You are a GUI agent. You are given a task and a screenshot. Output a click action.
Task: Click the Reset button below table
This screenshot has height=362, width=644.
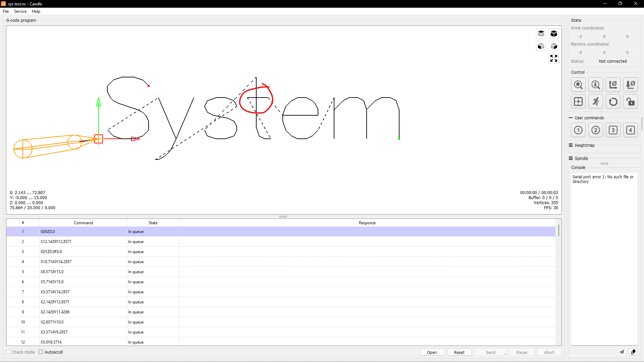pos(459,352)
